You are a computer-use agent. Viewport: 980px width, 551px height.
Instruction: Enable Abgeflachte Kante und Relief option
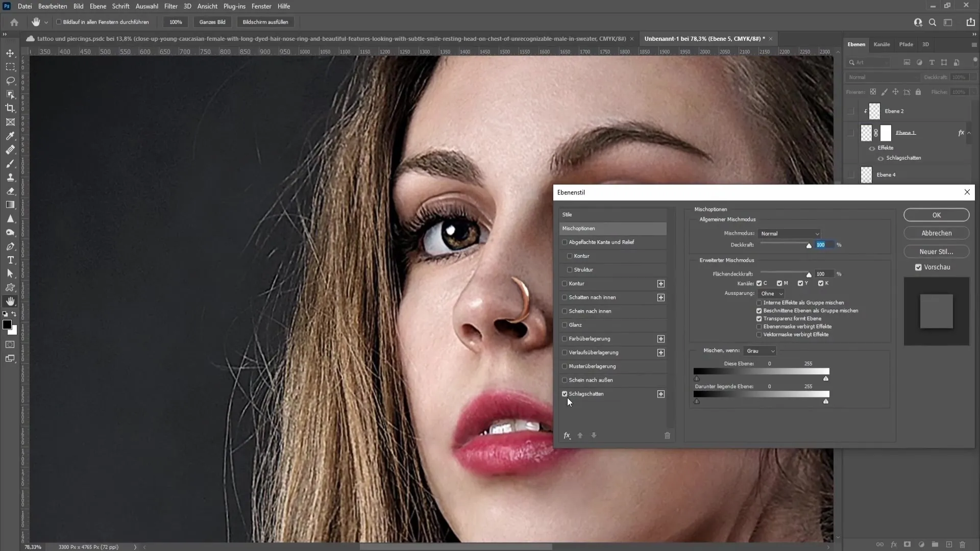(x=564, y=241)
